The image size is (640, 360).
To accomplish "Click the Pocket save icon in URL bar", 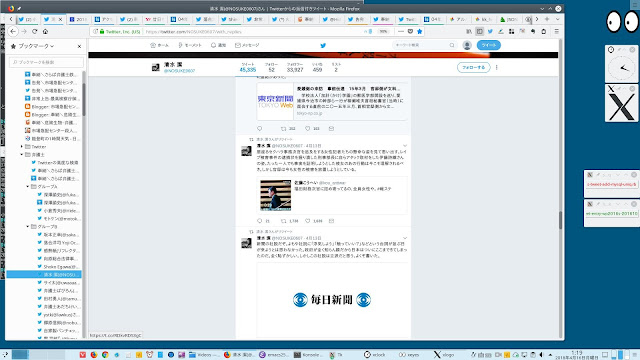I will (x=410, y=31).
